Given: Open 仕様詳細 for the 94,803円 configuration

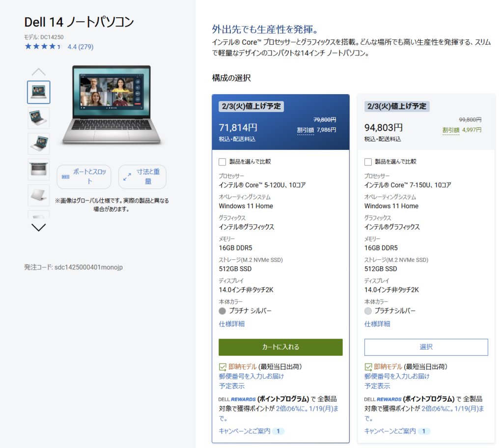Looking at the screenshot, I should click(377, 324).
